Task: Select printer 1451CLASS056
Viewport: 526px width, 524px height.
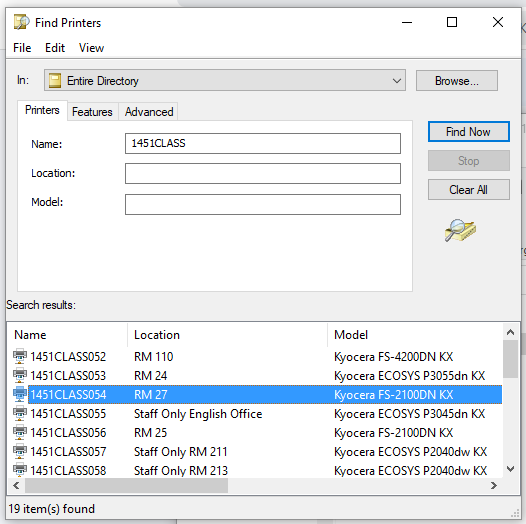Action: (x=68, y=433)
